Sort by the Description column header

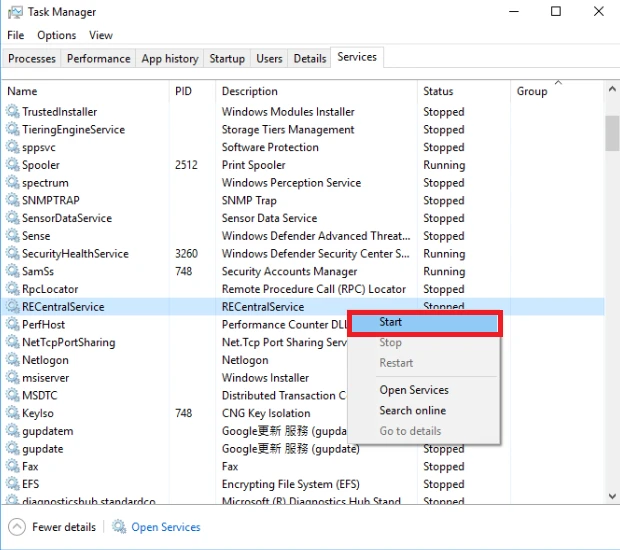(x=316, y=91)
